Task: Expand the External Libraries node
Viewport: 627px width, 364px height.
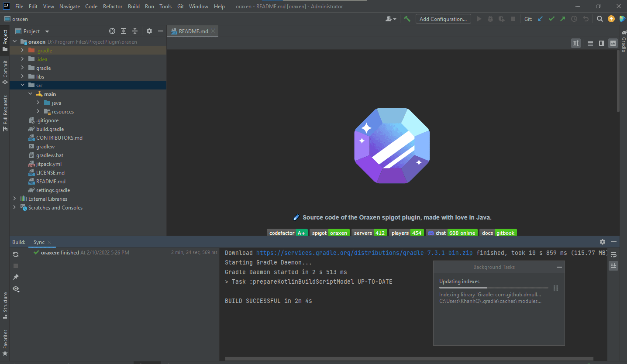Action: [x=14, y=199]
